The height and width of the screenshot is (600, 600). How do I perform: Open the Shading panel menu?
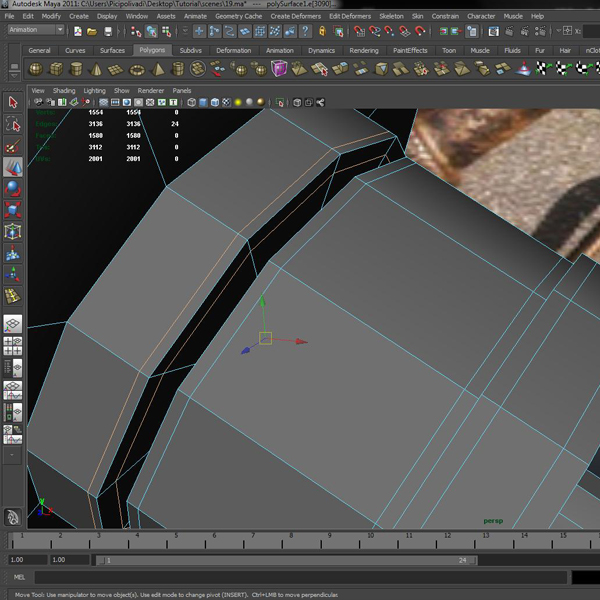click(64, 91)
